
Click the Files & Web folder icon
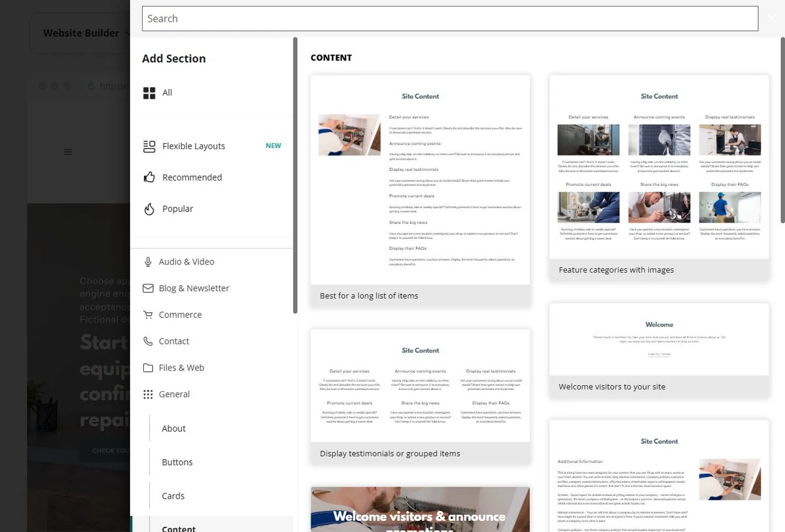pos(148,368)
